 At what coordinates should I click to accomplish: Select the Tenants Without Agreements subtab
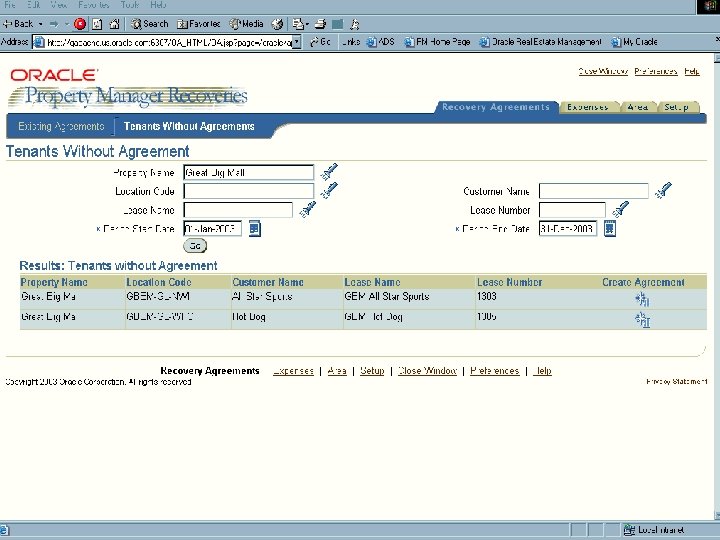click(x=189, y=126)
